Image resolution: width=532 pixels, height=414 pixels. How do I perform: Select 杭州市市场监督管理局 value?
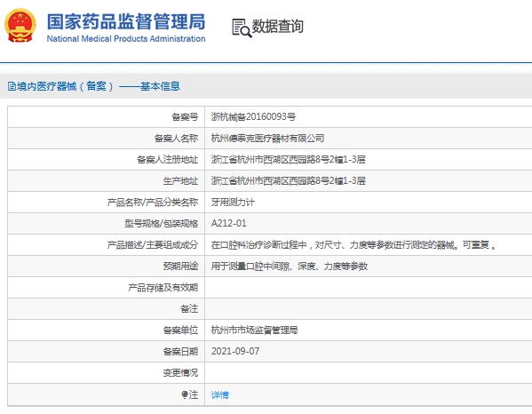[x=254, y=330]
